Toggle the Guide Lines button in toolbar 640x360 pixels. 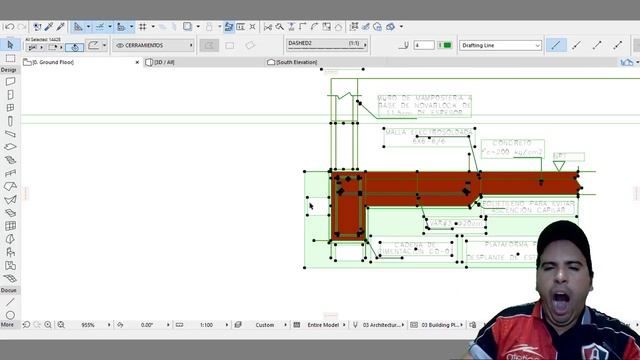(78, 27)
